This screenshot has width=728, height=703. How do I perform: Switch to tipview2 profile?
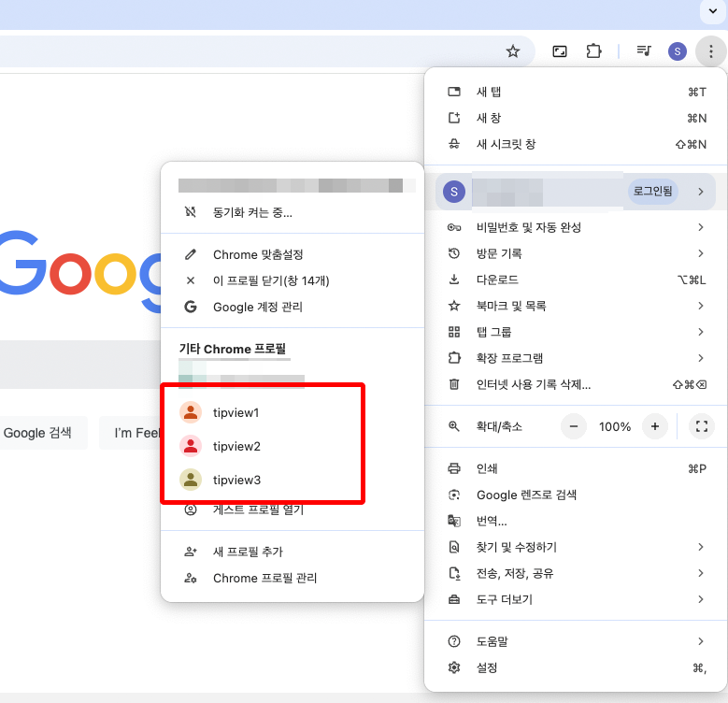292,446
